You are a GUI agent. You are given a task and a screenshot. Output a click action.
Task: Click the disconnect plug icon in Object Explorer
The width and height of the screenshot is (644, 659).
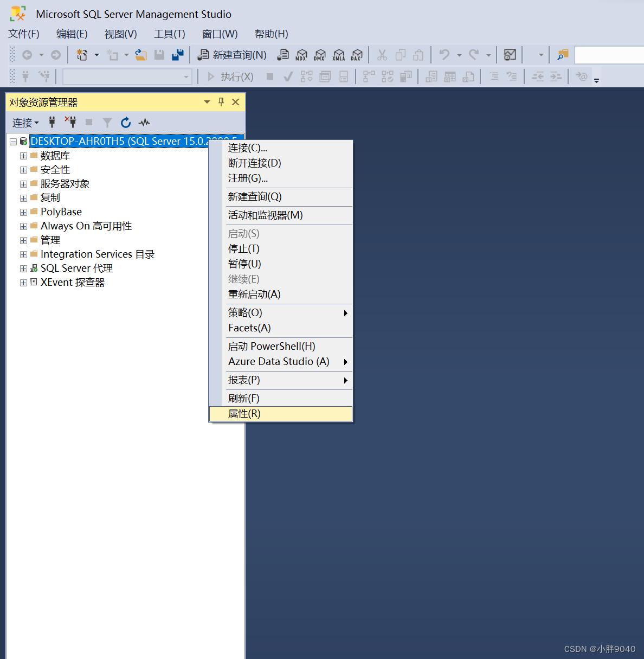click(x=70, y=122)
